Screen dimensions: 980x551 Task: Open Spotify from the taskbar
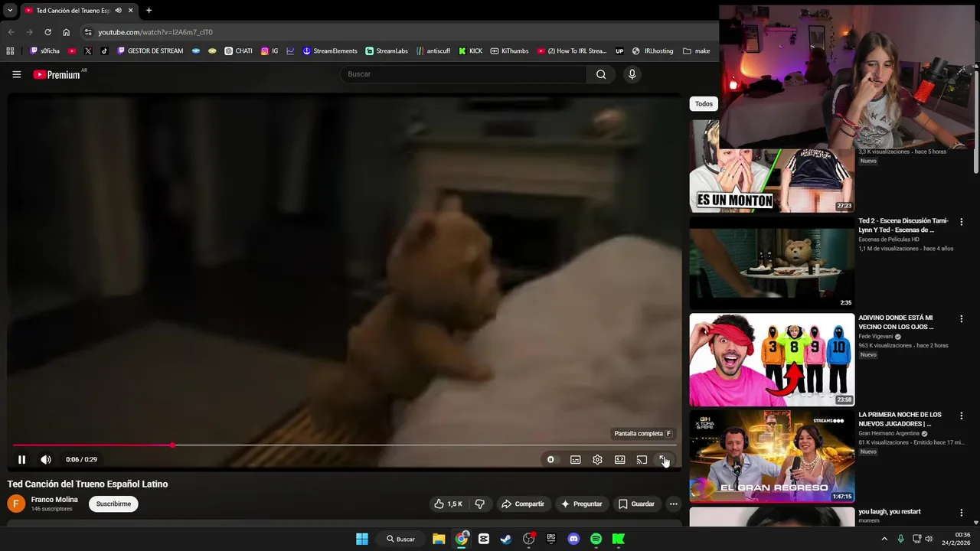596,539
